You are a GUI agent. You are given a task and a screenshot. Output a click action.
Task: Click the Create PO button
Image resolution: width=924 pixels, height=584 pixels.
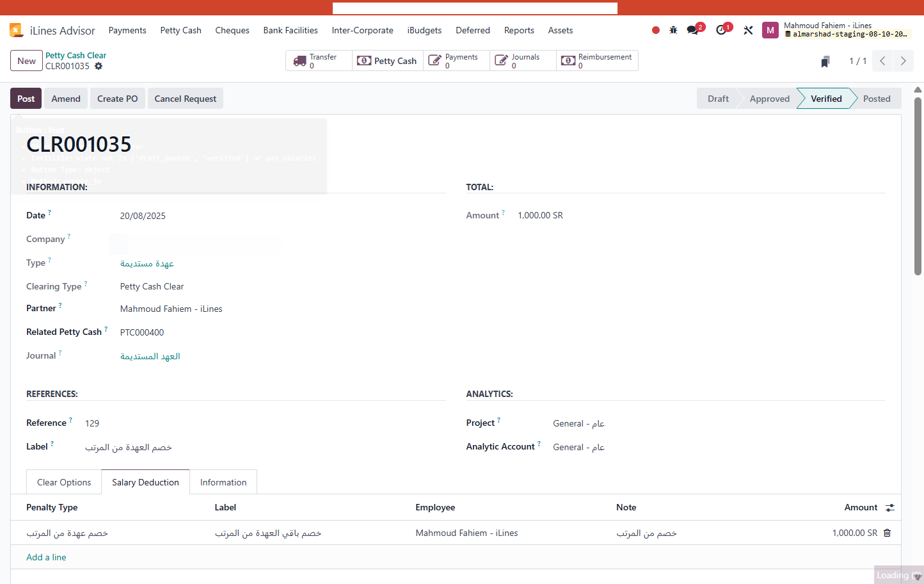point(118,99)
